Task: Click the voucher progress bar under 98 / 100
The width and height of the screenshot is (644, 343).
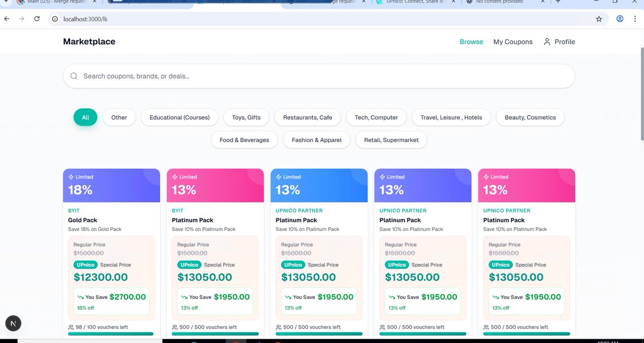Action: (x=111, y=334)
